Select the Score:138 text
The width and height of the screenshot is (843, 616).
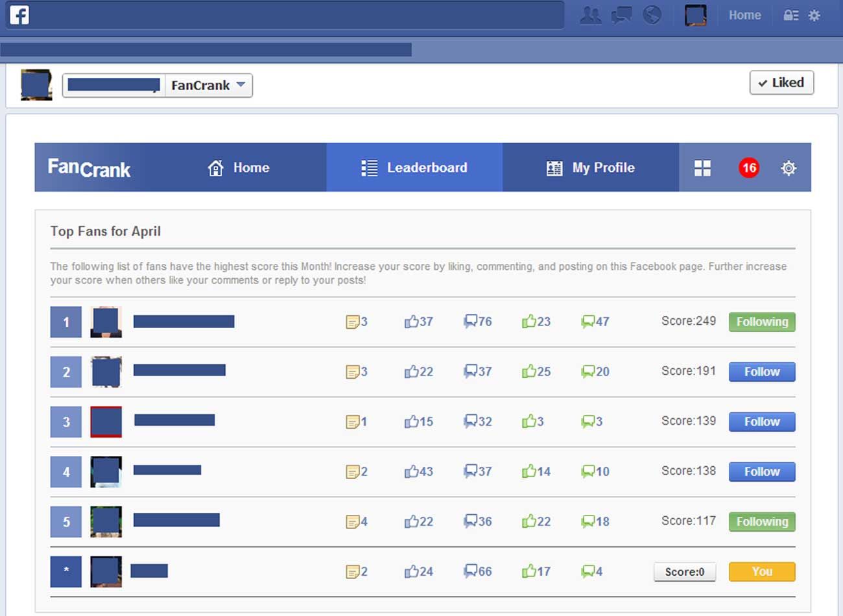pos(689,471)
